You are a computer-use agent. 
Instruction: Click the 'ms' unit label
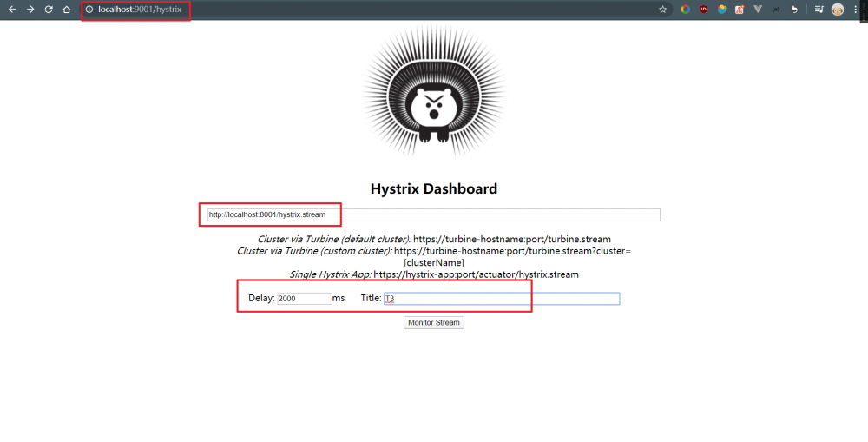339,298
